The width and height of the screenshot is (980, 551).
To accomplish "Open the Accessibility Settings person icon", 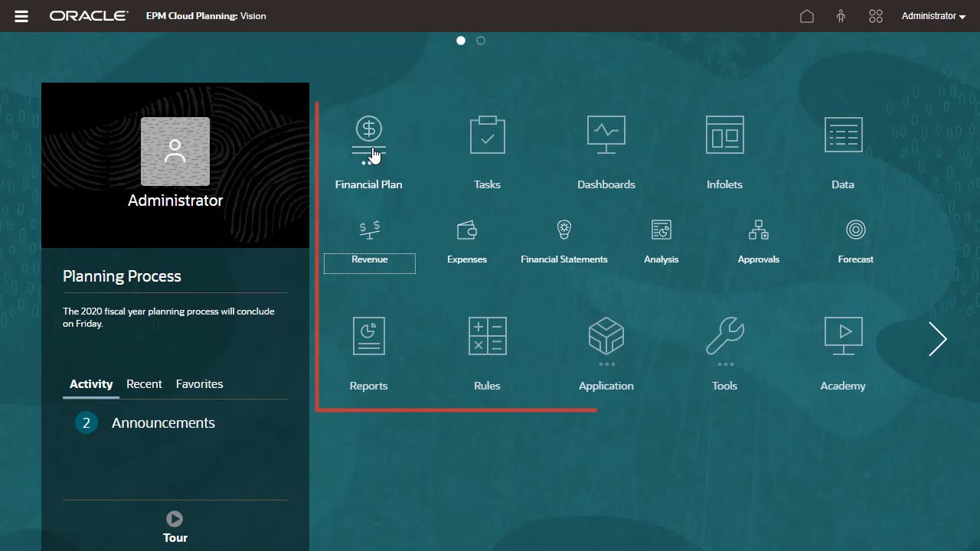I will tap(841, 16).
